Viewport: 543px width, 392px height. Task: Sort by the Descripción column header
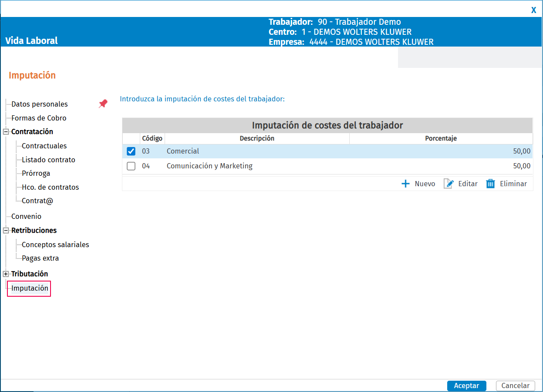click(x=257, y=138)
